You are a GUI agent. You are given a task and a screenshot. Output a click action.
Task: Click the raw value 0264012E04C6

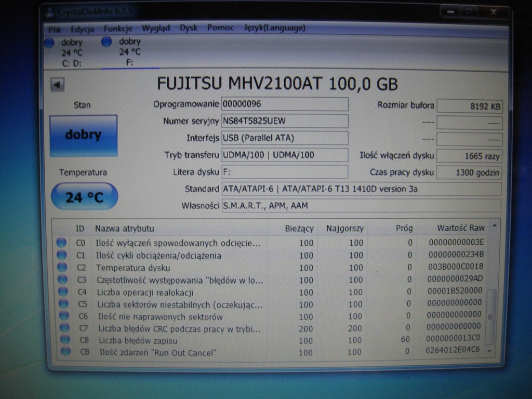(x=453, y=350)
